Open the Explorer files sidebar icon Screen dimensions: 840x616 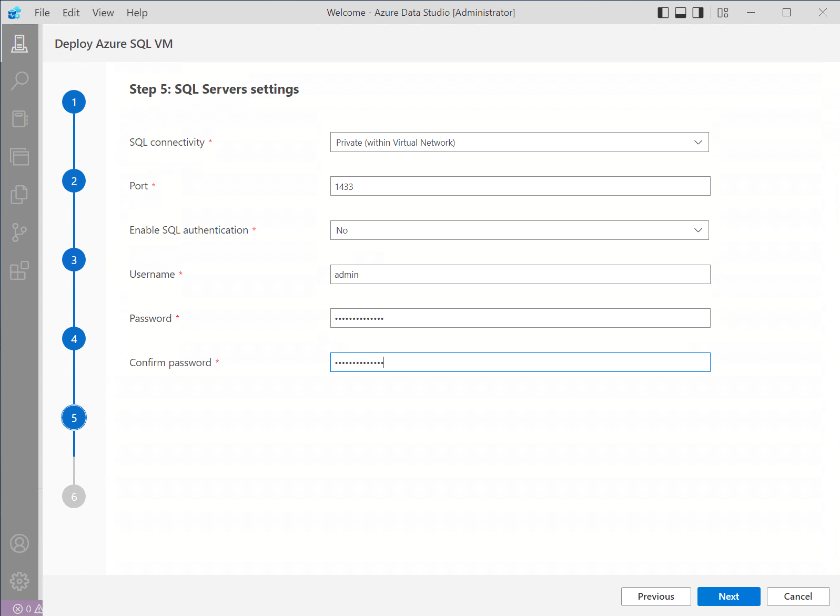[19, 195]
